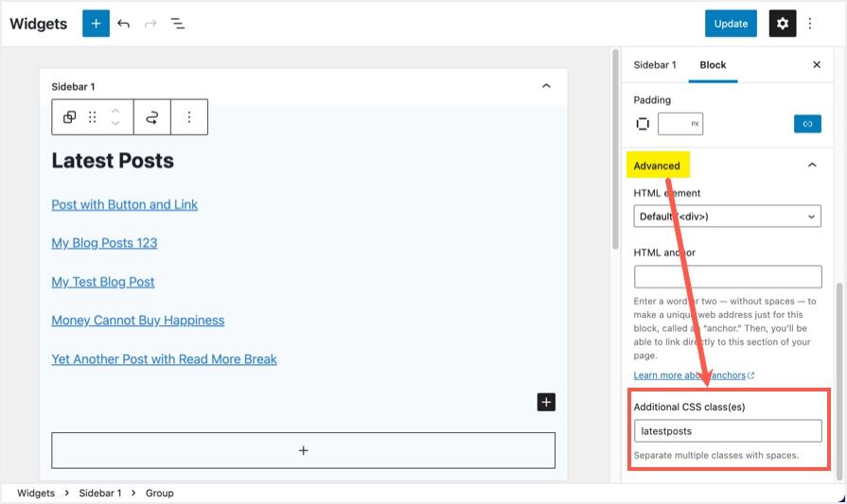Click the Advanced section title
The image size is (847, 504).
tap(657, 165)
